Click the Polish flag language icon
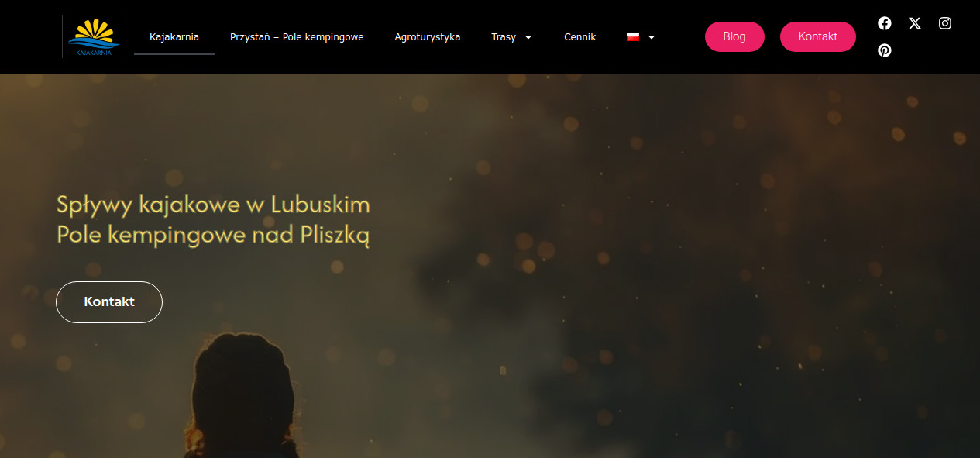Screen dimensions: 980x458 coord(633,36)
